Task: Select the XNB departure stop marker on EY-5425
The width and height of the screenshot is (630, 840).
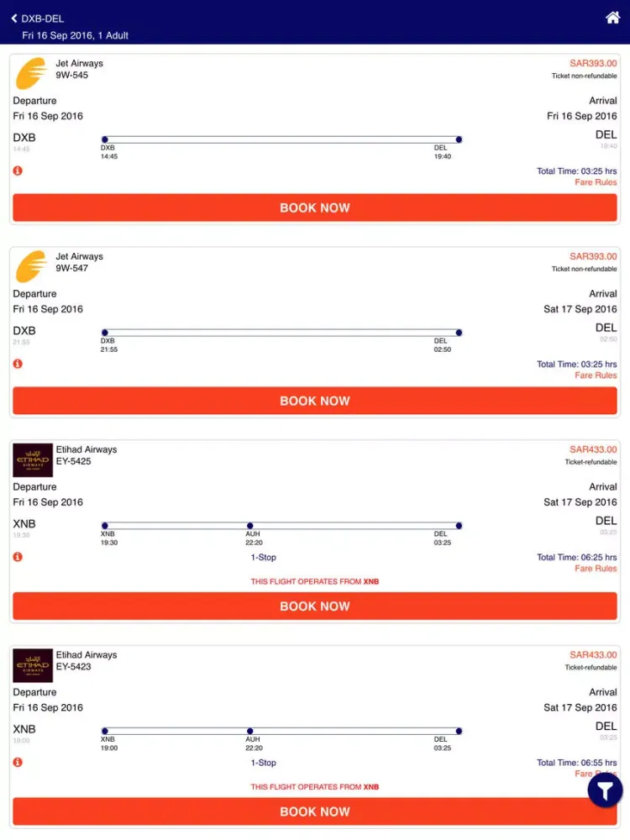Action: (x=103, y=525)
